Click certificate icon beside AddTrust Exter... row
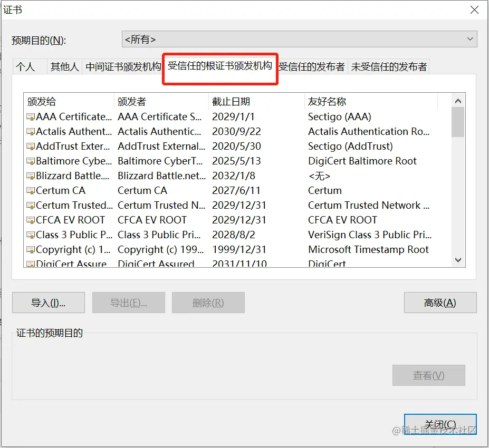Viewport: 489px width, 448px height. pyautogui.click(x=30, y=146)
